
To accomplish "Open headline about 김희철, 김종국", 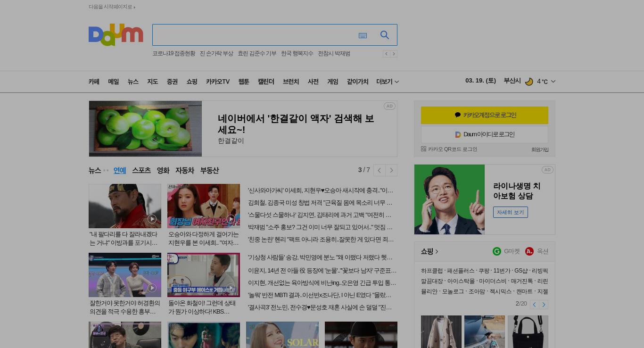I will [x=320, y=203].
